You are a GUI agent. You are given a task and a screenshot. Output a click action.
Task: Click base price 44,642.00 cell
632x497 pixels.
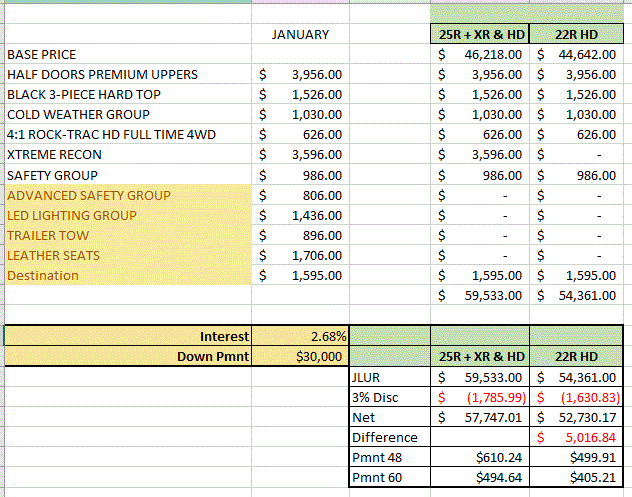click(576, 54)
